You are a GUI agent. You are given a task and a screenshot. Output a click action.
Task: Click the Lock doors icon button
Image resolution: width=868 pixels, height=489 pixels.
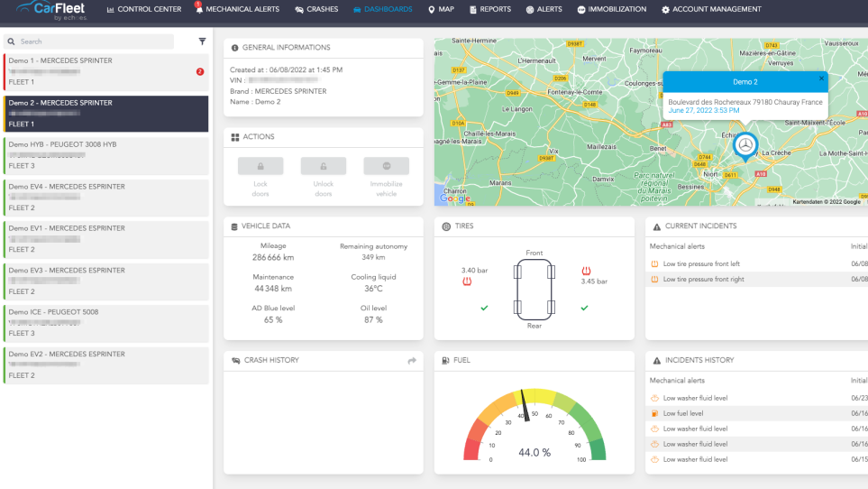(260, 166)
